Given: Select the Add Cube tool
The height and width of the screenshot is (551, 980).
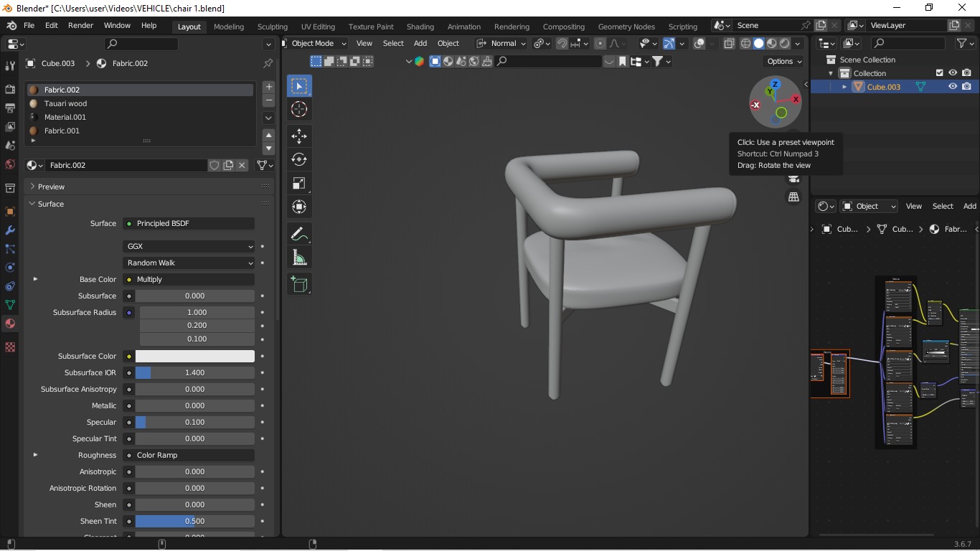Looking at the screenshot, I should (x=299, y=284).
